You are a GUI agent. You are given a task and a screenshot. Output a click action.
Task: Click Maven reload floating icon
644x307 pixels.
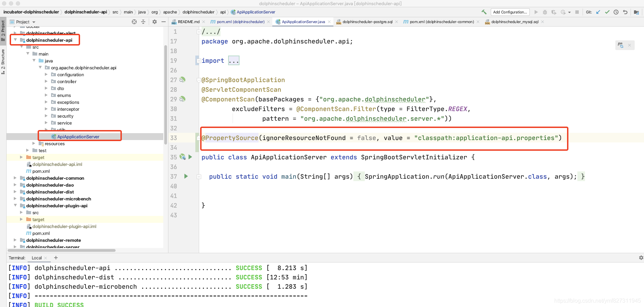(x=621, y=45)
